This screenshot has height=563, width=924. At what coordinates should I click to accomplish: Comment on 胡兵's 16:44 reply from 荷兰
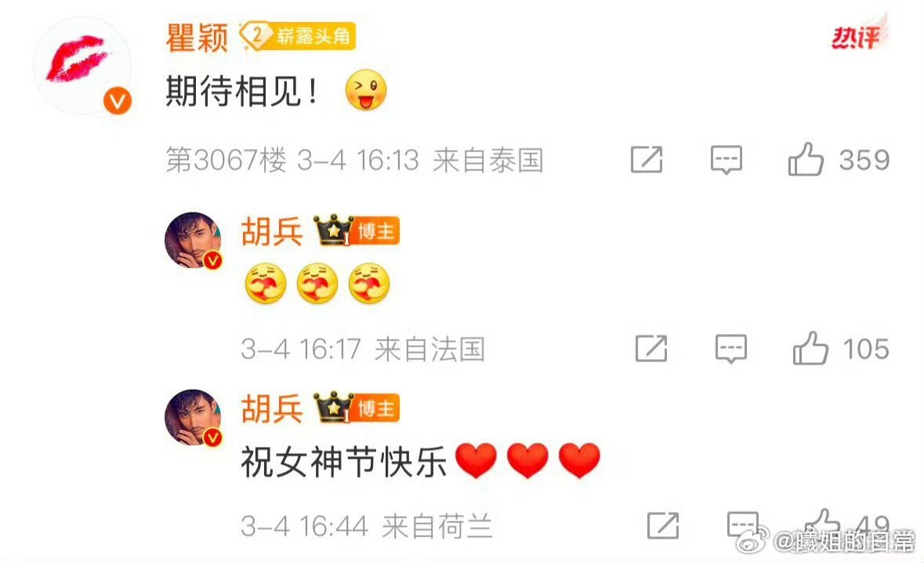(x=742, y=524)
